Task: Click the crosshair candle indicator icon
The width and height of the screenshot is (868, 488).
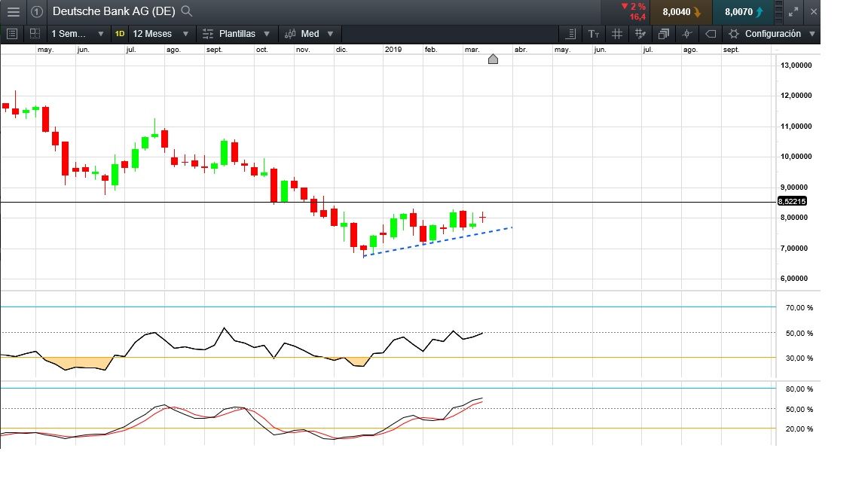Action: coord(687,34)
